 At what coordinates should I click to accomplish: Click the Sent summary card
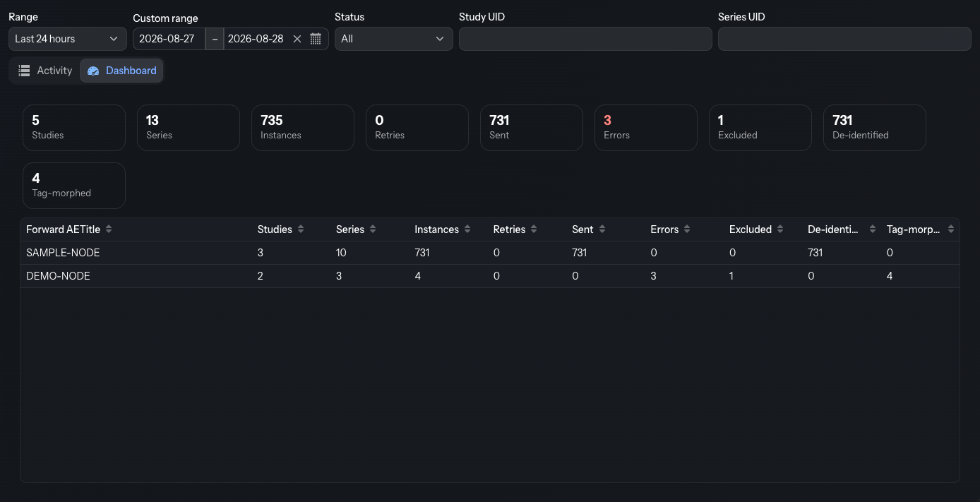(x=532, y=128)
